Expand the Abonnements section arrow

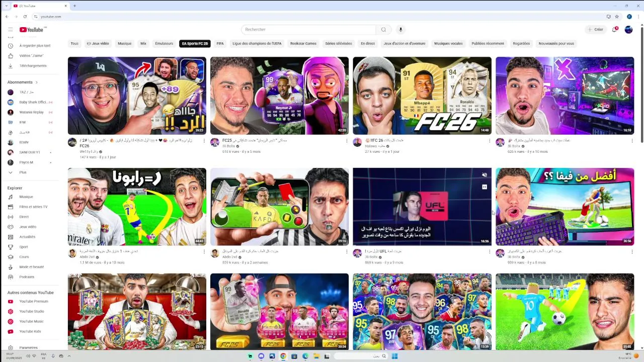pyautogui.click(x=36, y=82)
